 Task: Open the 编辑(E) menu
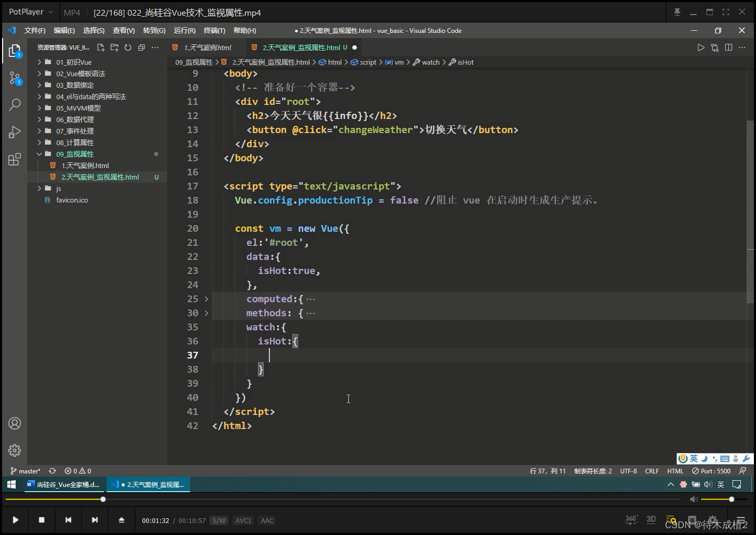point(64,31)
